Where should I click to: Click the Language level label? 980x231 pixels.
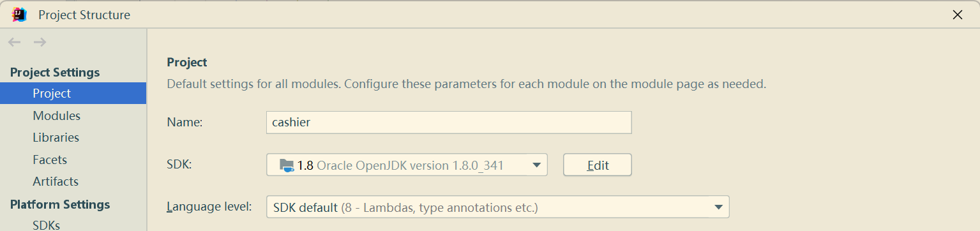coord(209,207)
